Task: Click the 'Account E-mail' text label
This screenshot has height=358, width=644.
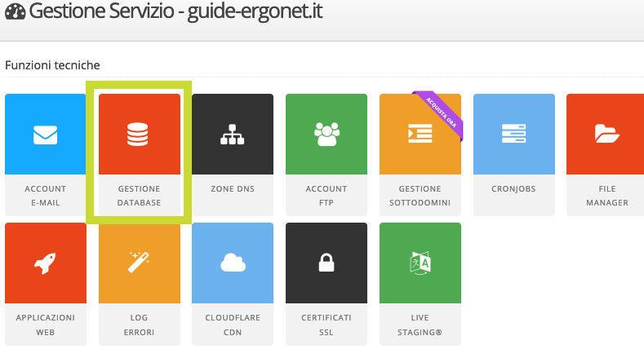Action: (x=45, y=196)
